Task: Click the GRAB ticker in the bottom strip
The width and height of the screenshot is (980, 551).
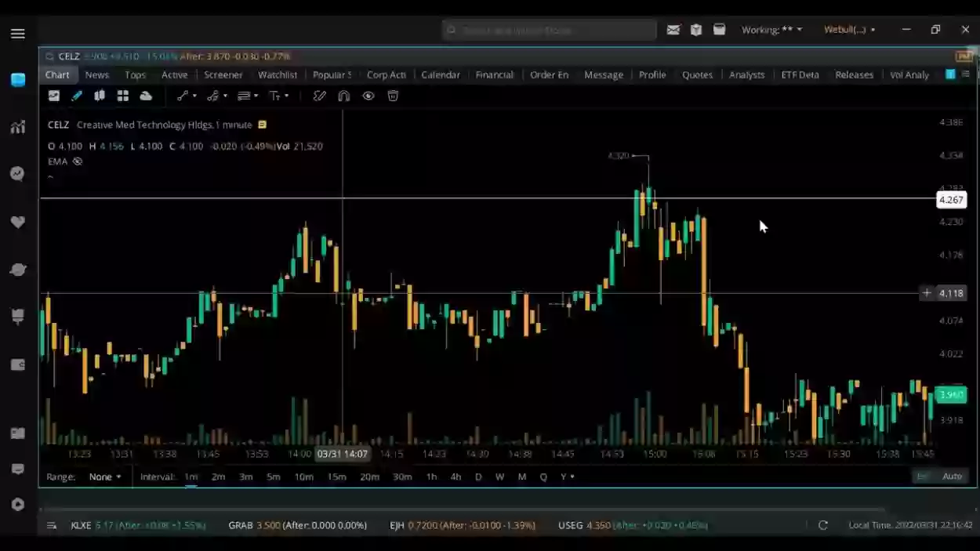Action: [x=240, y=525]
